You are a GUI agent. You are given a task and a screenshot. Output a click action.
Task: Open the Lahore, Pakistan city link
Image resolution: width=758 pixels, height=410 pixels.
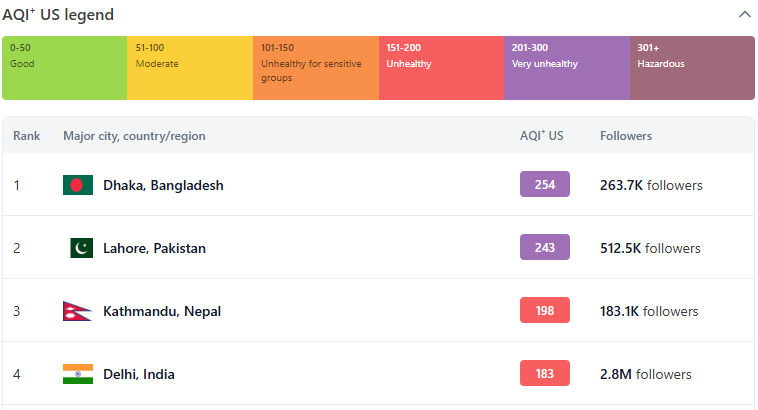[154, 248]
